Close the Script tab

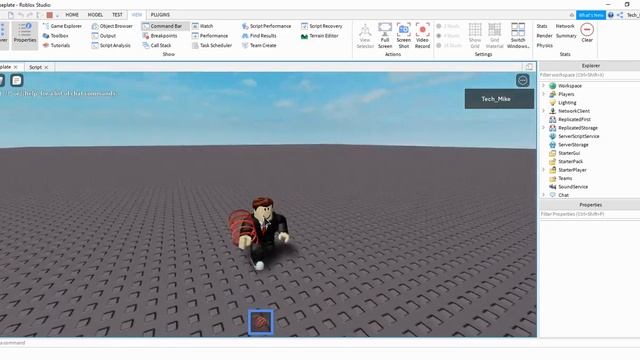pos(47,67)
